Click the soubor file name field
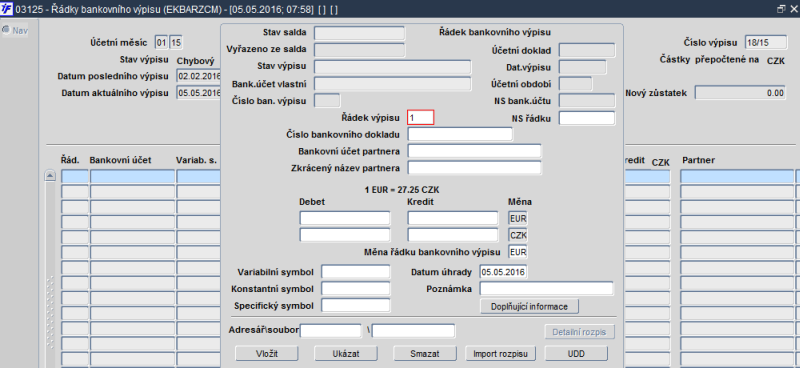 [413, 331]
